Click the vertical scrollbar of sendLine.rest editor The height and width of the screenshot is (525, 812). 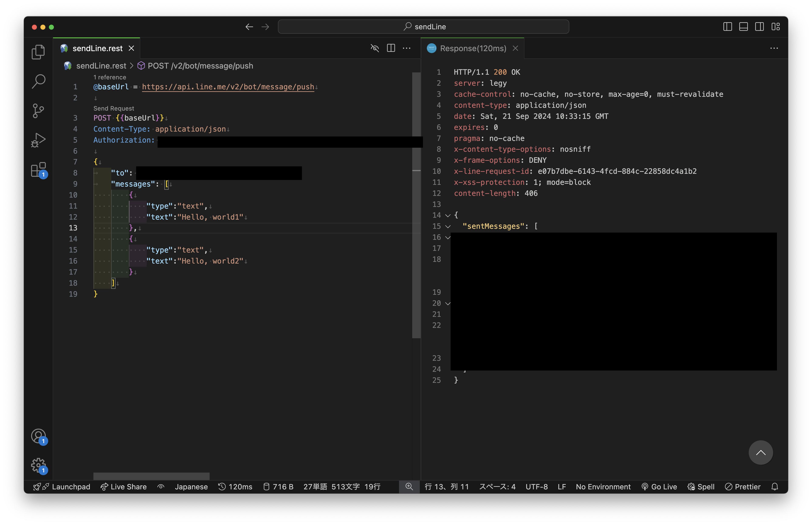pos(416,205)
